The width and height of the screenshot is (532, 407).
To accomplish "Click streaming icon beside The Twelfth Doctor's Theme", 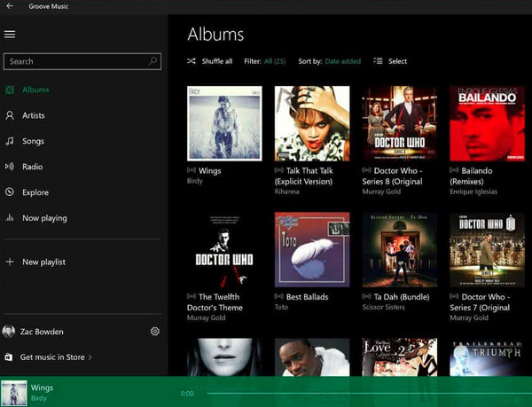I will click(192, 296).
